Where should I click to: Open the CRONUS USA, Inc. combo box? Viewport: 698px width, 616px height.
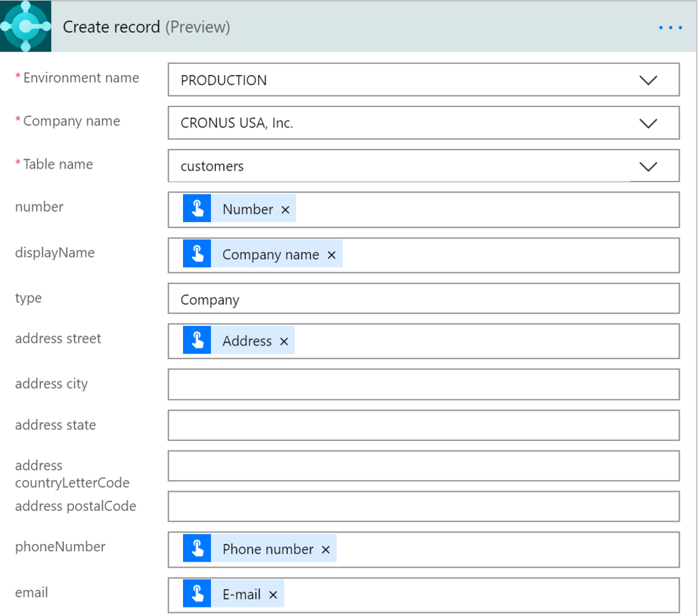pyautogui.click(x=424, y=123)
